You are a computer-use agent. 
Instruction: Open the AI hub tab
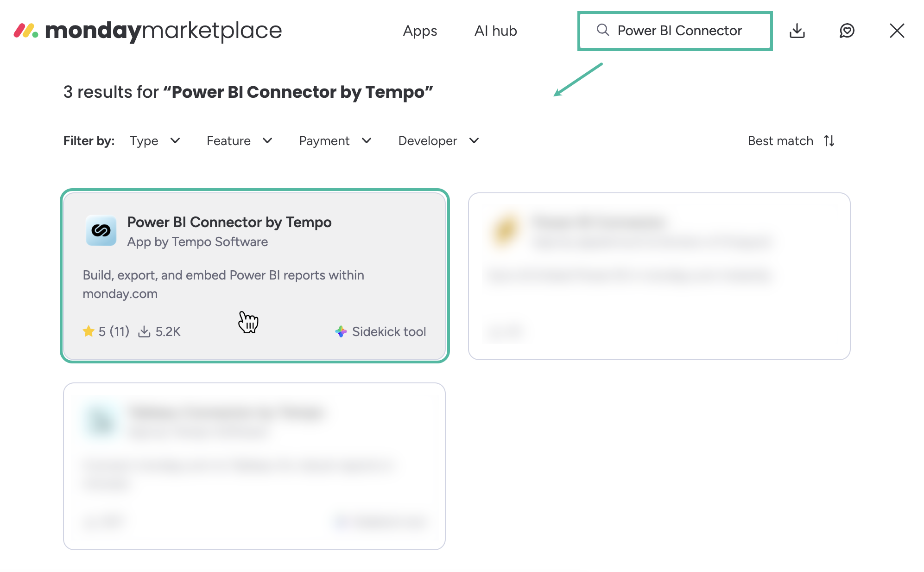[495, 31]
